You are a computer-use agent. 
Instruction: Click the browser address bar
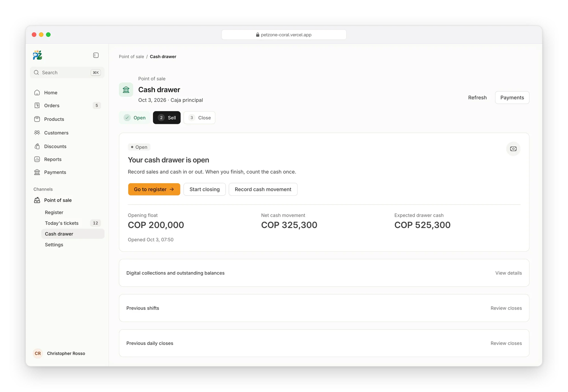click(284, 35)
